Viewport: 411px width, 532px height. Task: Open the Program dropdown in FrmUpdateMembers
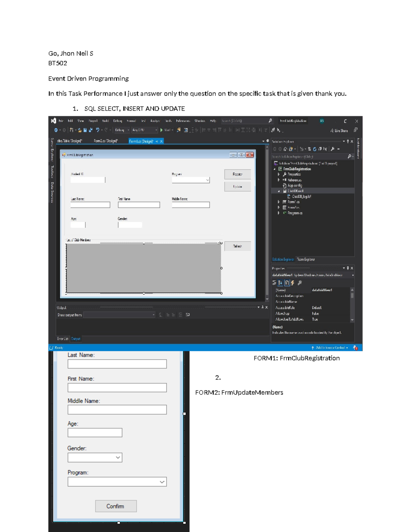[x=162, y=482]
